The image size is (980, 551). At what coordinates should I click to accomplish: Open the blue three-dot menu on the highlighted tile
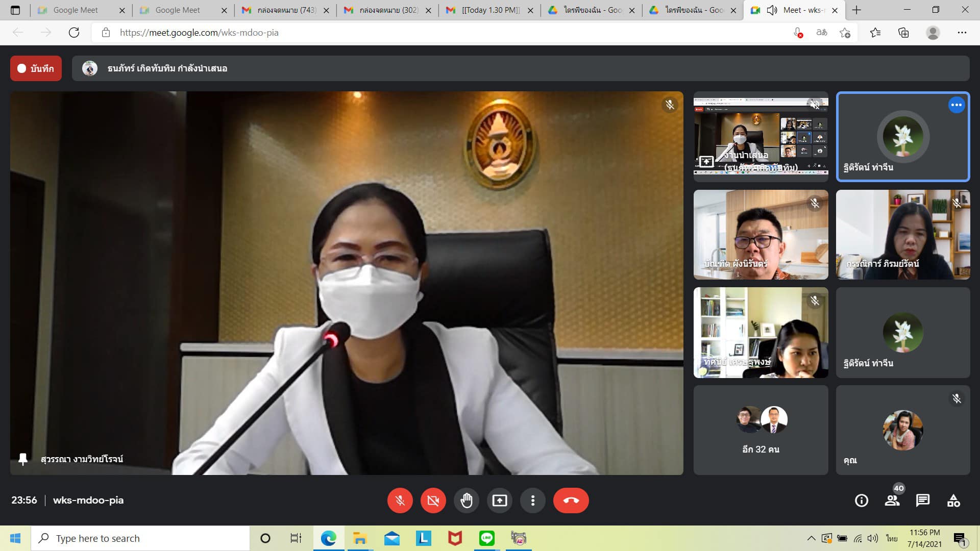click(956, 105)
